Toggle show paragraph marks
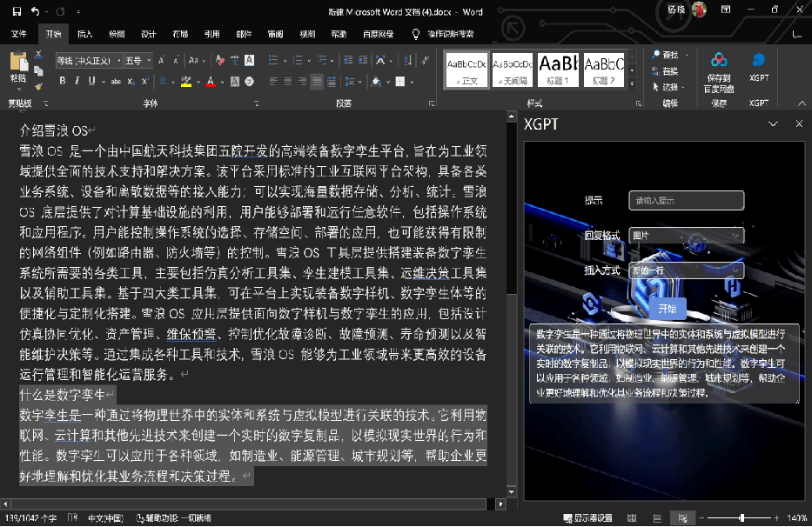812x527 pixels. tap(425, 61)
